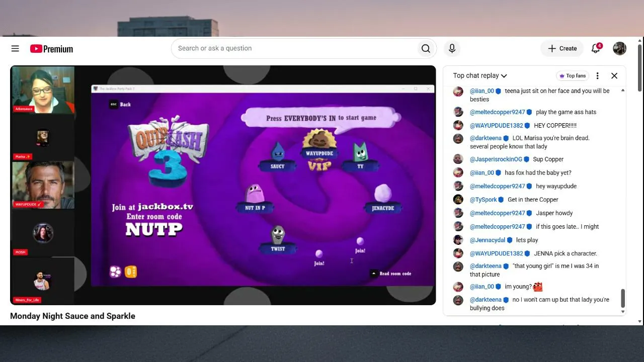
Task: Click the NUT IN P character in the game
Action: pyautogui.click(x=255, y=198)
